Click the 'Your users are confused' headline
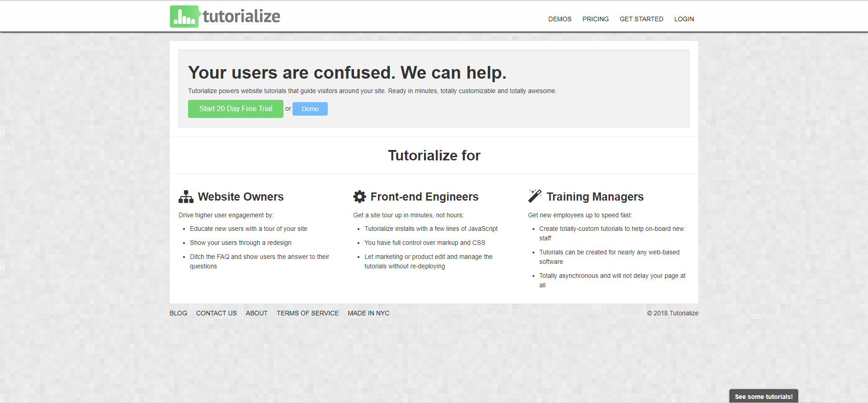The image size is (868, 403). (x=347, y=73)
